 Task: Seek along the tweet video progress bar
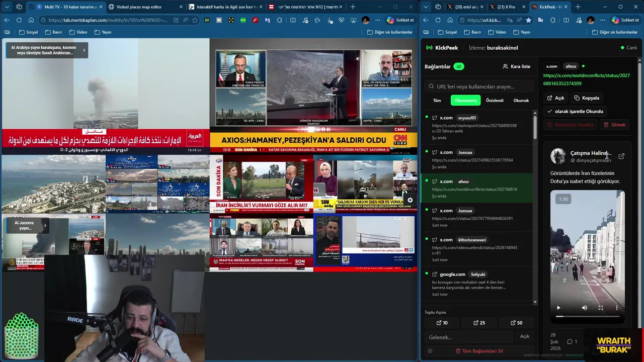tap(588, 316)
